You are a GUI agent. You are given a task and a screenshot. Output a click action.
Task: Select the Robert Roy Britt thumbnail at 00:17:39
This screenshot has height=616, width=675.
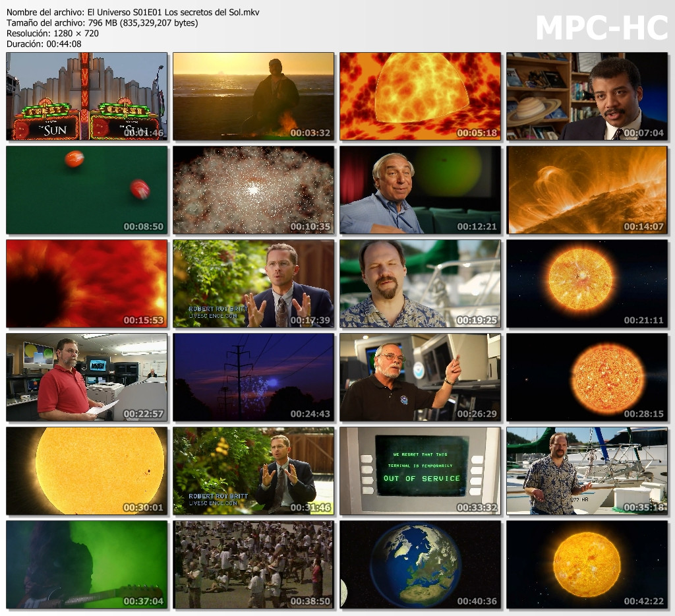coord(254,284)
